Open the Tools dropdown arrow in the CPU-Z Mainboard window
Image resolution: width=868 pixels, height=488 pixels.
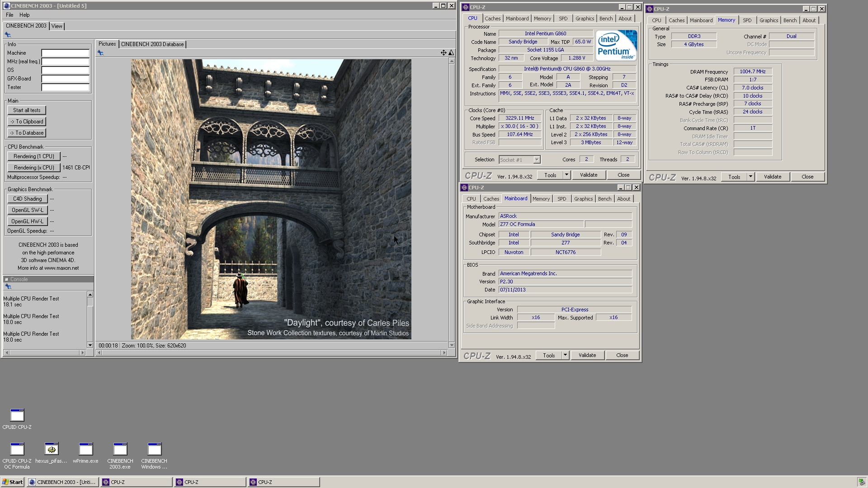[x=565, y=355]
